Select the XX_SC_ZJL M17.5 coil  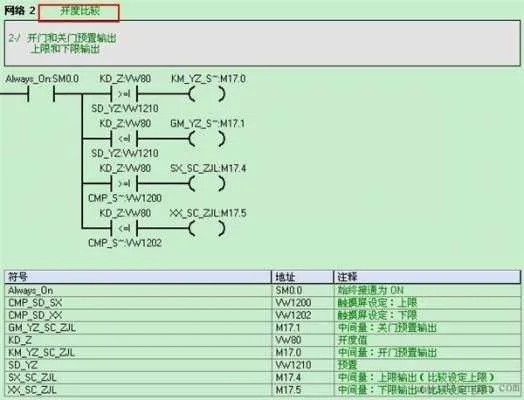coord(207,229)
